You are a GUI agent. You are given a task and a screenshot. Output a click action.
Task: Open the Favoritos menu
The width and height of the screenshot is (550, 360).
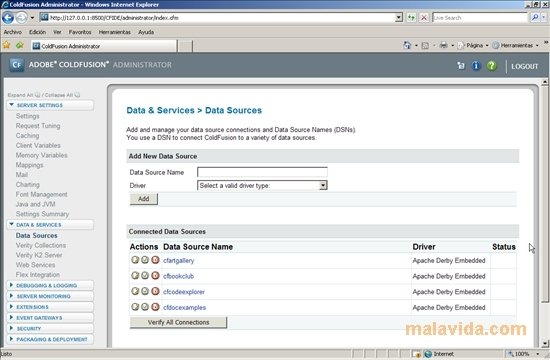pos(80,32)
